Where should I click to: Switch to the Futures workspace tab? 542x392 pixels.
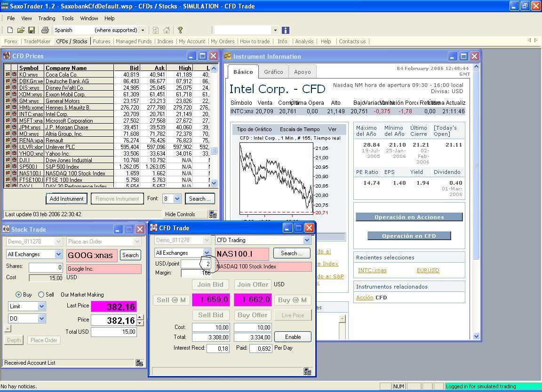(102, 41)
